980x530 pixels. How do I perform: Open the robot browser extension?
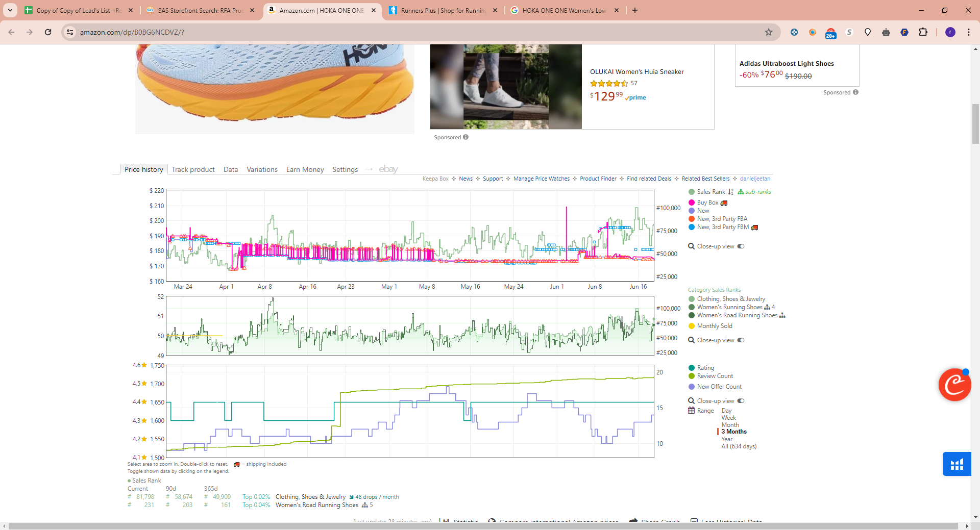[886, 32]
